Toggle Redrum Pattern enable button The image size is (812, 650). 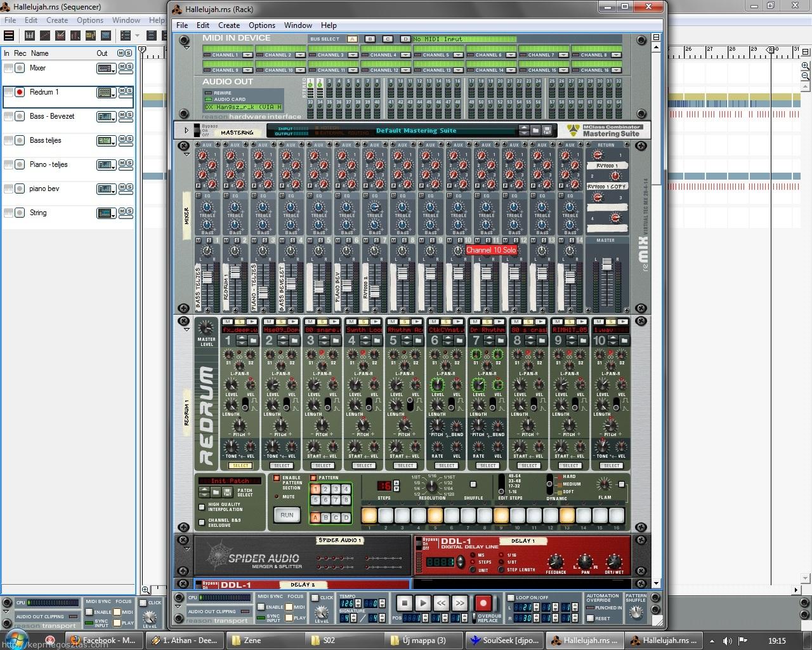(x=313, y=478)
